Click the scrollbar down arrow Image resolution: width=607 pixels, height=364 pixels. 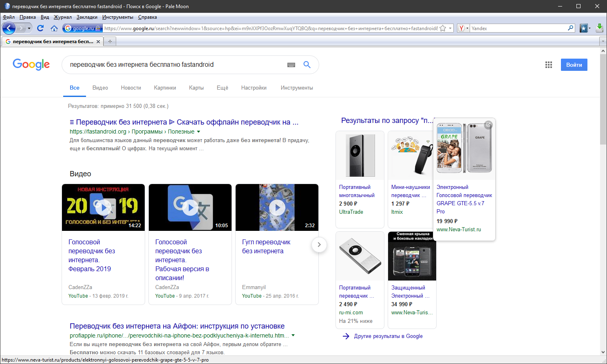(603, 352)
